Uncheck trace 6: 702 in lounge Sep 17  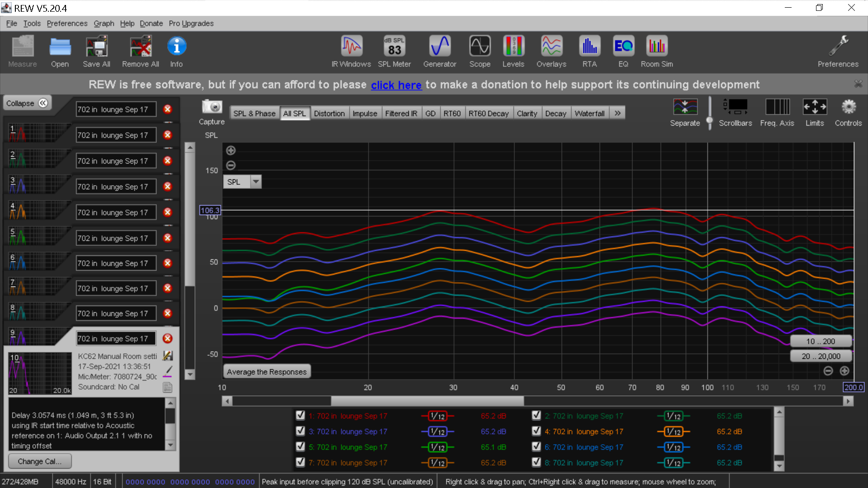click(x=536, y=447)
